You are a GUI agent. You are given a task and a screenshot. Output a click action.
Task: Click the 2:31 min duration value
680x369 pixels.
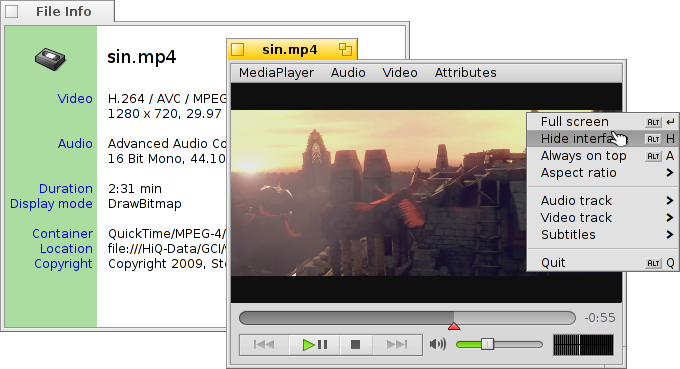[135, 189]
